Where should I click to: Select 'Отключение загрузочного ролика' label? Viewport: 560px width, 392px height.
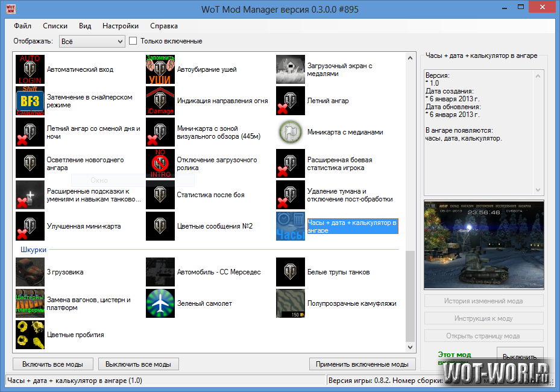click(x=217, y=163)
